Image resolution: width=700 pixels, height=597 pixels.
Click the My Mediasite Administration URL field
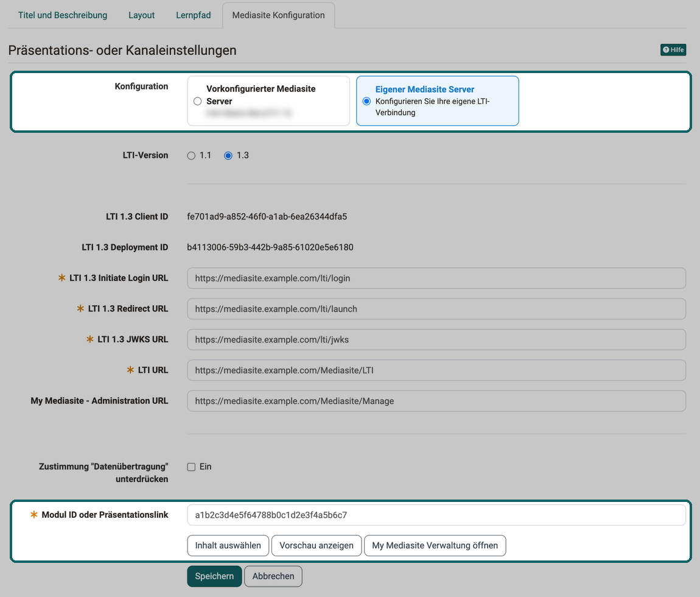point(436,401)
